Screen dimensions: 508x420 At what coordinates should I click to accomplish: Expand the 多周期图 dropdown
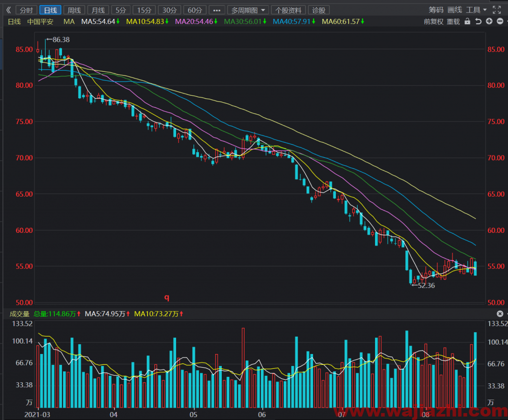(x=248, y=10)
